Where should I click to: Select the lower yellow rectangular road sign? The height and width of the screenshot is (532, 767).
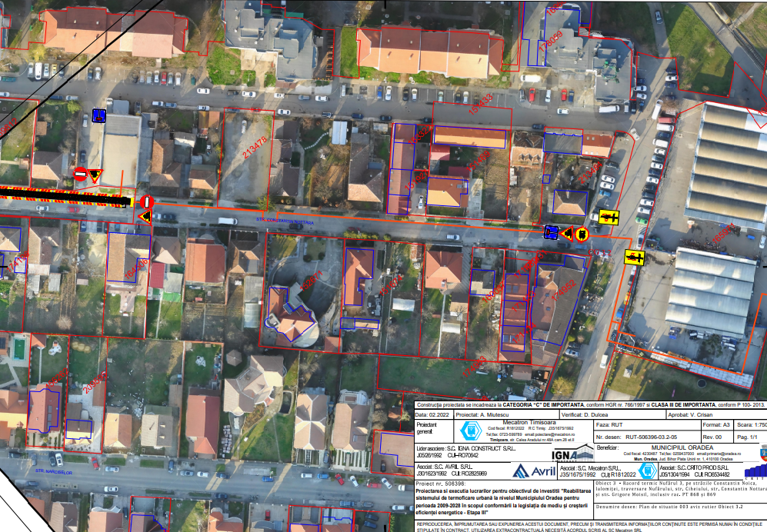(x=635, y=256)
